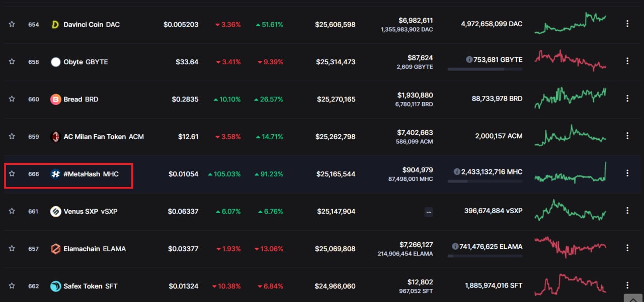The width and height of the screenshot is (644, 302).
Task: Open the Elamachain row options menu
Action: 627,248
